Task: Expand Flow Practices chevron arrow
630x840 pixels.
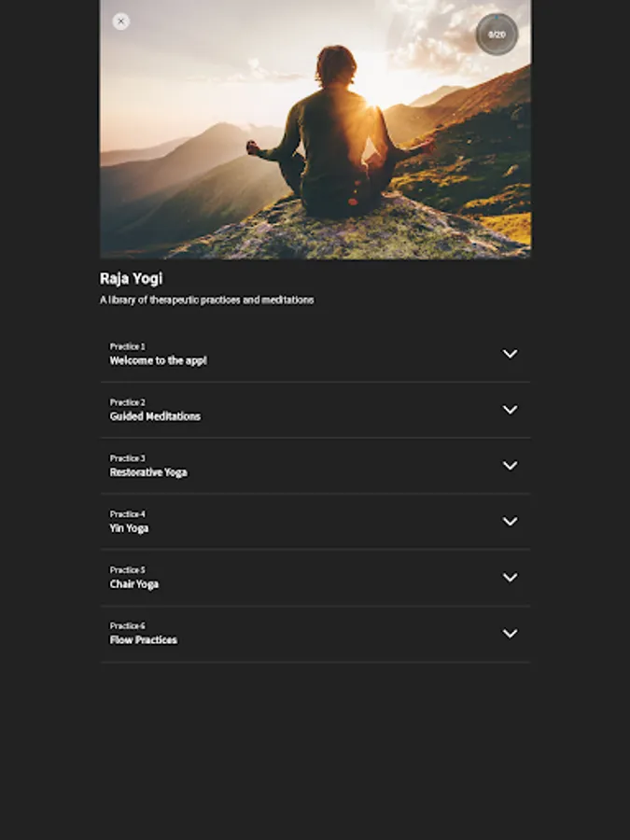Action: point(510,633)
